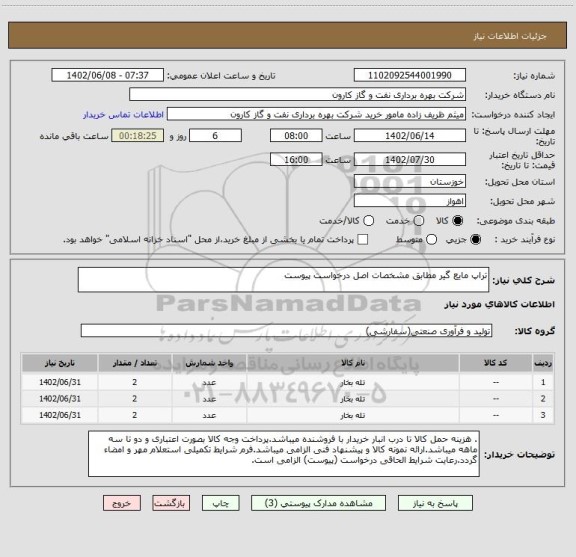Viewport: 576px width, 557px height.
Task: Click تله بخار item name in row 1
Action: 353,382
